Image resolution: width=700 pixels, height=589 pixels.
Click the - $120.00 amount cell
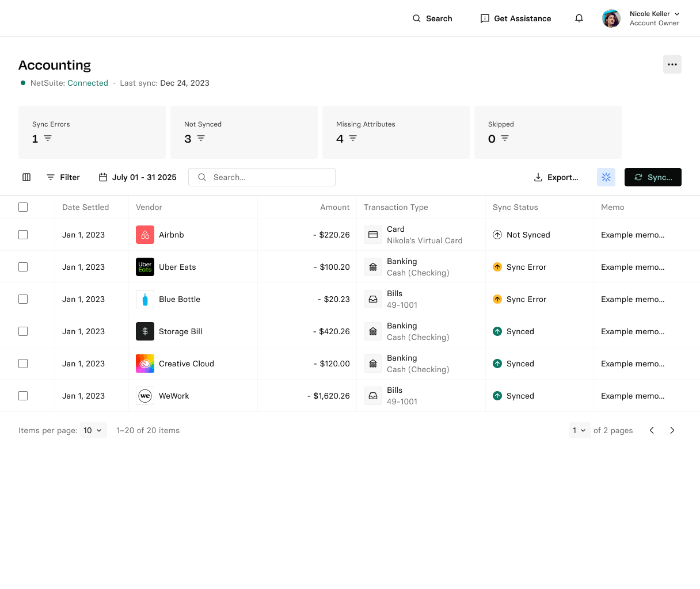coord(332,364)
